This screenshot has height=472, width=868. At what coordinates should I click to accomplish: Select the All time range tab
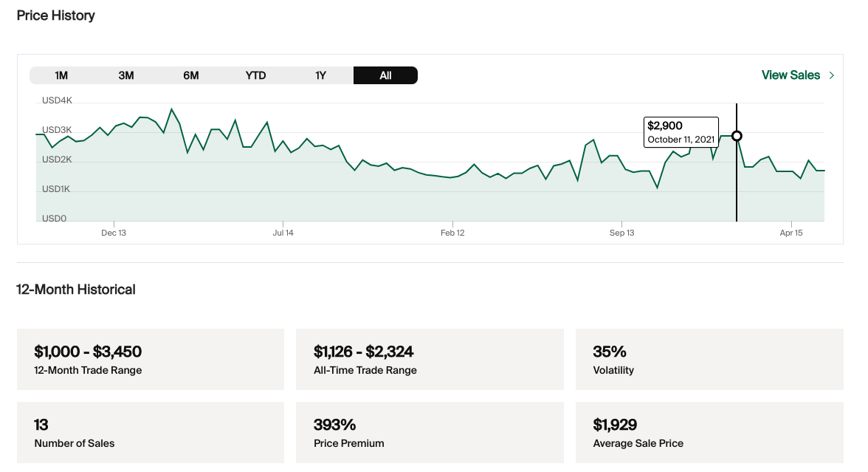pos(385,75)
